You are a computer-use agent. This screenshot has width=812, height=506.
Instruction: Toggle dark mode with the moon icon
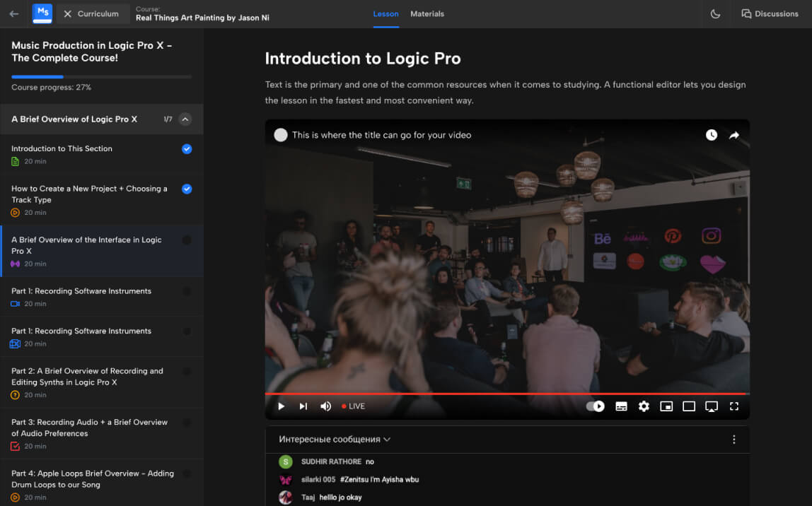pyautogui.click(x=715, y=14)
